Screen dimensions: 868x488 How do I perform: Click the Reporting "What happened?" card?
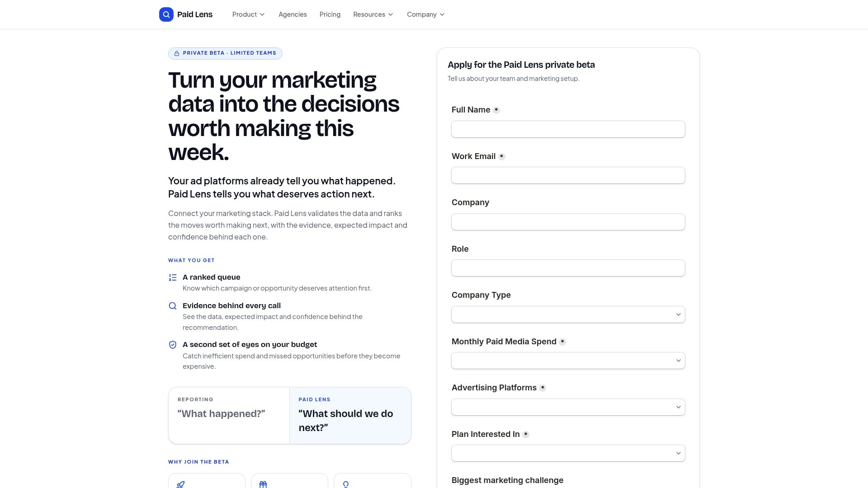pyautogui.click(x=229, y=415)
